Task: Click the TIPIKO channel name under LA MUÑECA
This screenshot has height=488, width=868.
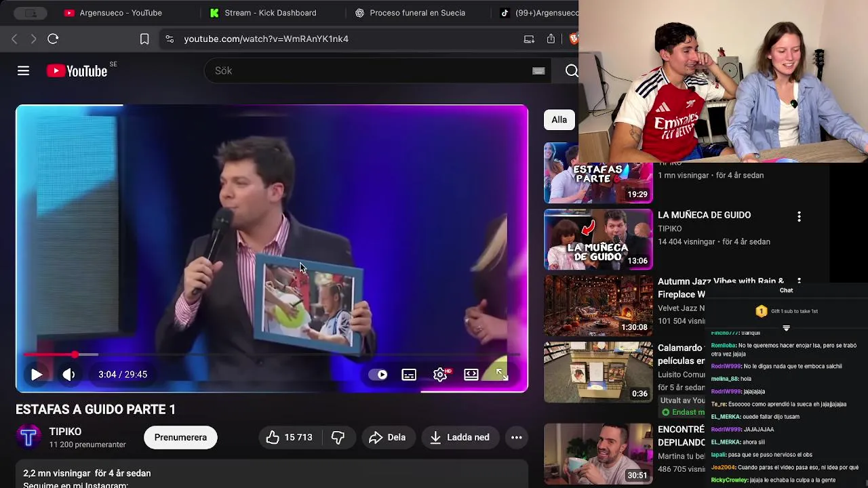Action: pos(670,228)
